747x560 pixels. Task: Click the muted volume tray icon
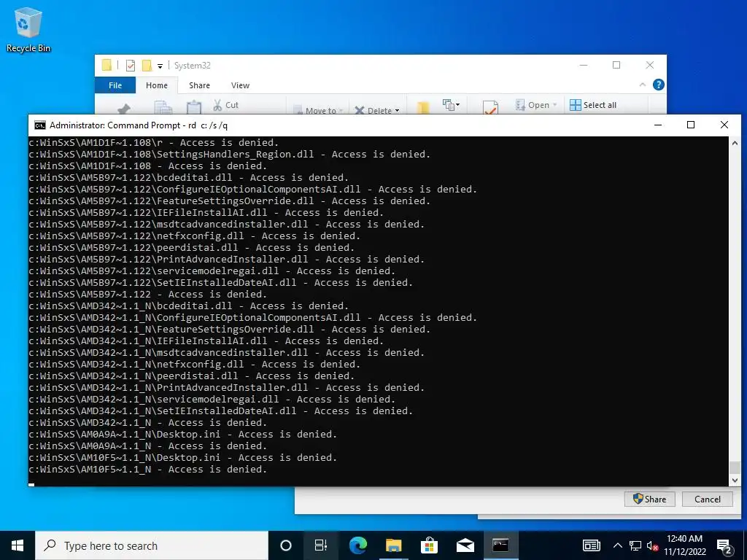653,546
